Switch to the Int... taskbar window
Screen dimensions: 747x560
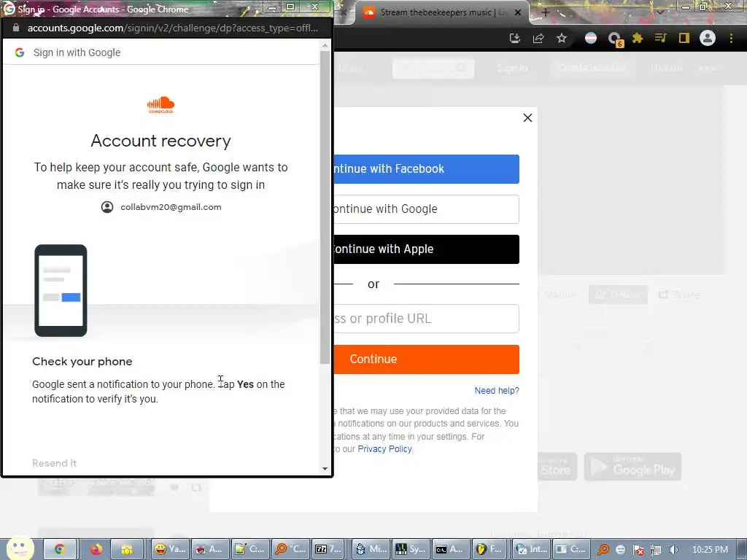(531, 550)
